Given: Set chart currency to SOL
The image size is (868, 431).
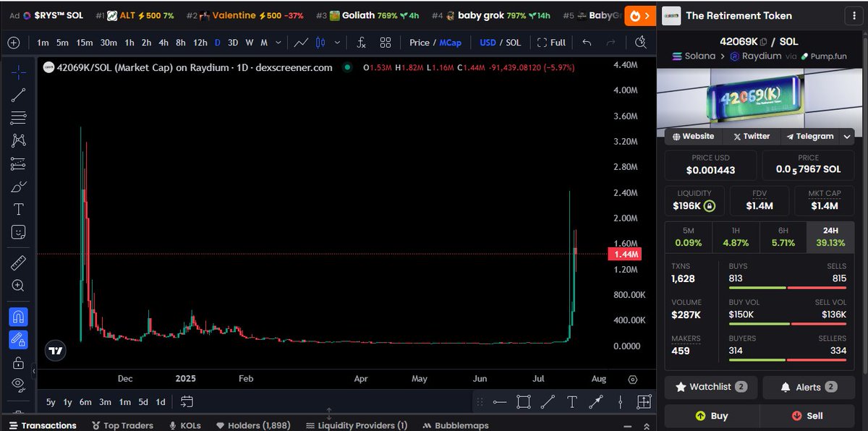Looking at the screenshot, I should pos(513,43).
